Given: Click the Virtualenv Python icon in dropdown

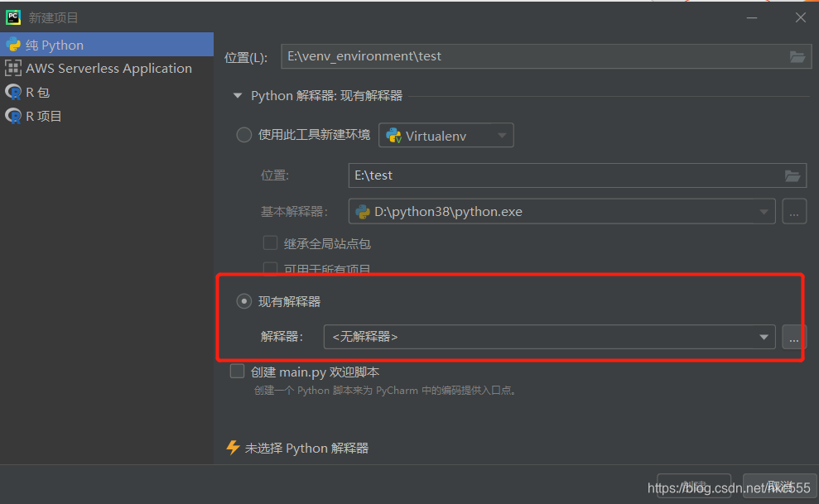Looking at the screenshot, I should point(393,136).
